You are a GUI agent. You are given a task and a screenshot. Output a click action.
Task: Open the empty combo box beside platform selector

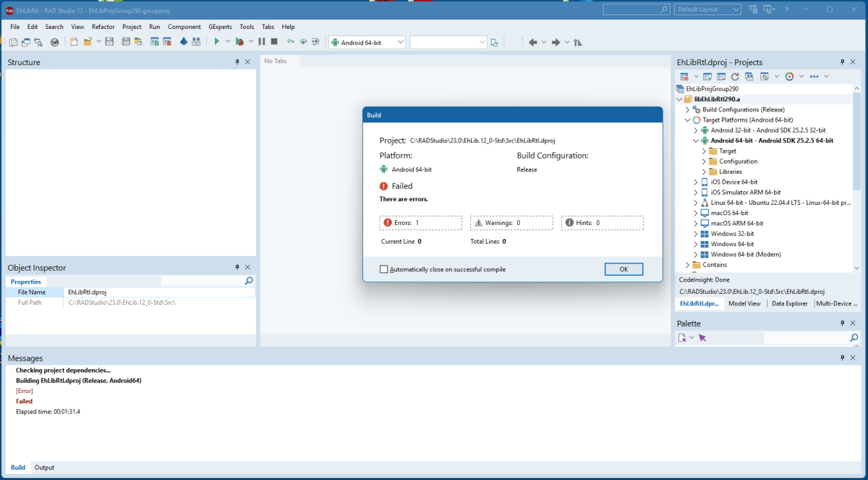(482, 43)
